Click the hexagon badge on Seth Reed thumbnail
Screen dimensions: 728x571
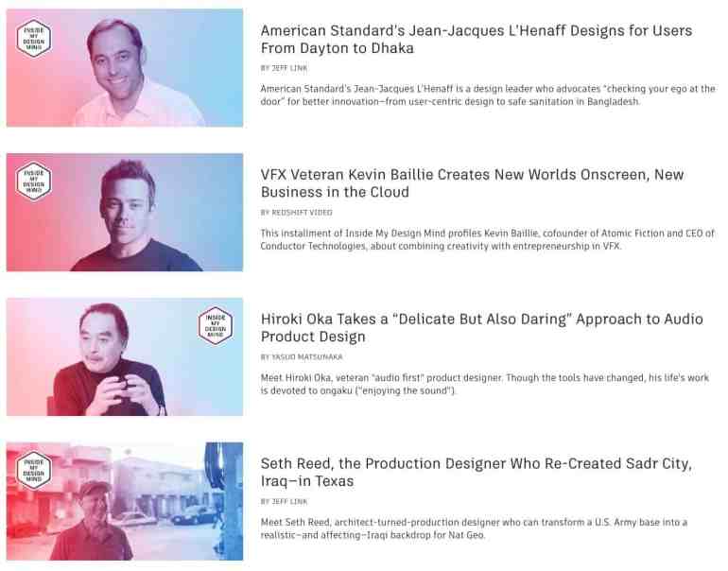(34, 470)
